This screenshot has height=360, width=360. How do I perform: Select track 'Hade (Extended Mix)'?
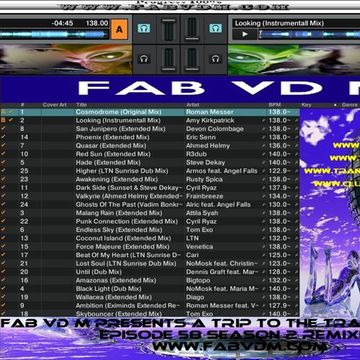(x=108, y=162)
